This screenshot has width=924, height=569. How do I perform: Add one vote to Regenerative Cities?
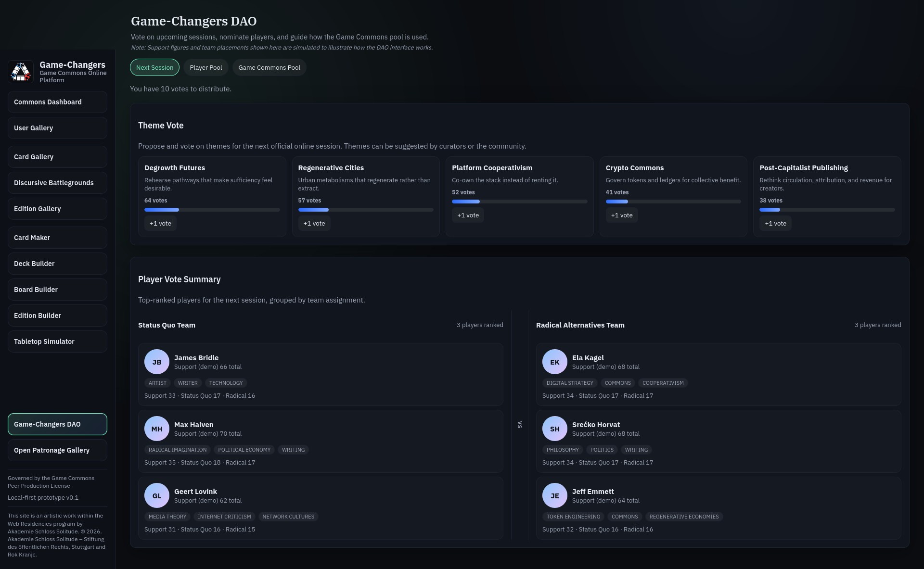tap(314, 223)
